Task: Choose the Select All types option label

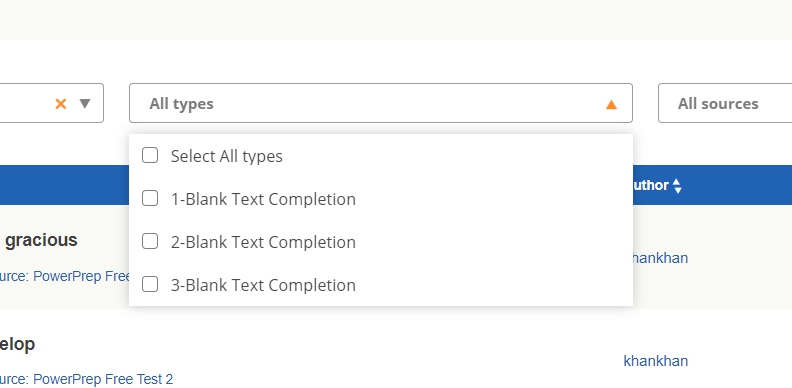Action: (227, 156)
